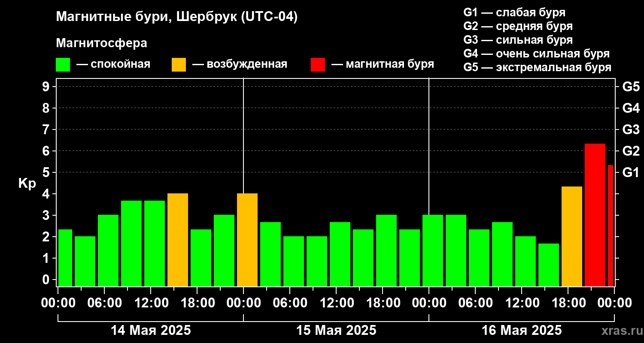Click the '— возбужденная' legend label
This screenshot has width=644, height=343.
240,64
